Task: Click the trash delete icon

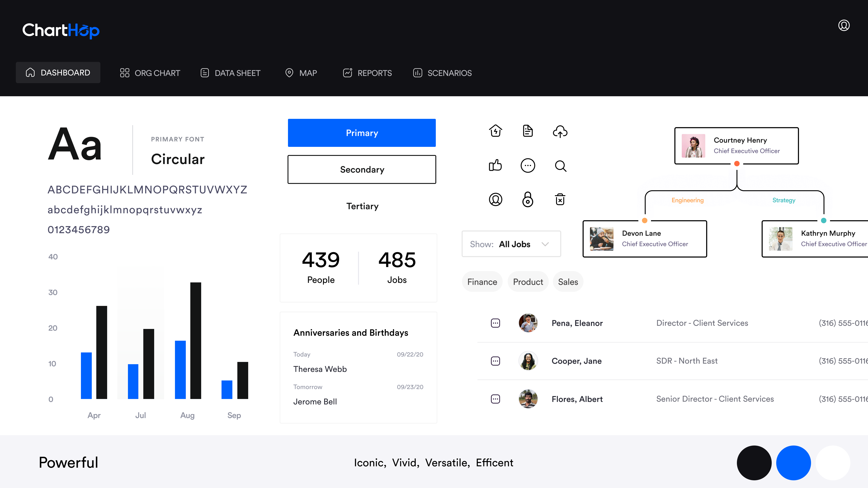Action: pos(560,199)
